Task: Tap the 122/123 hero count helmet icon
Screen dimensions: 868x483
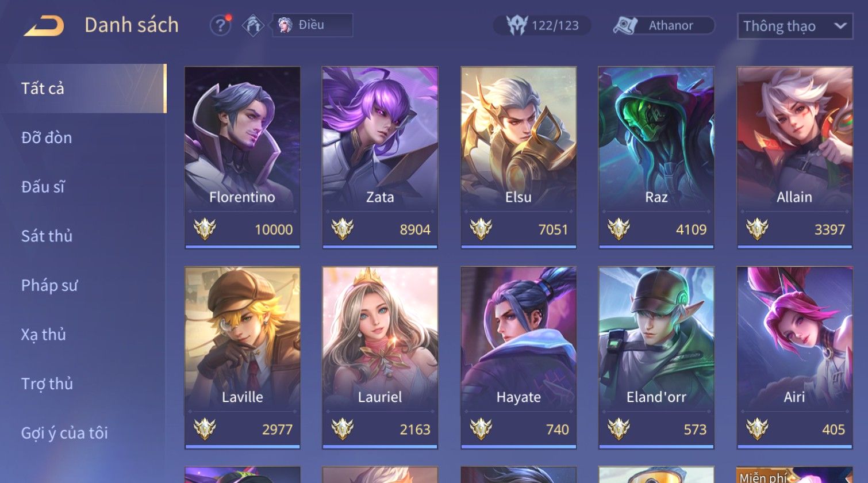Action: (x=516, y=25)
